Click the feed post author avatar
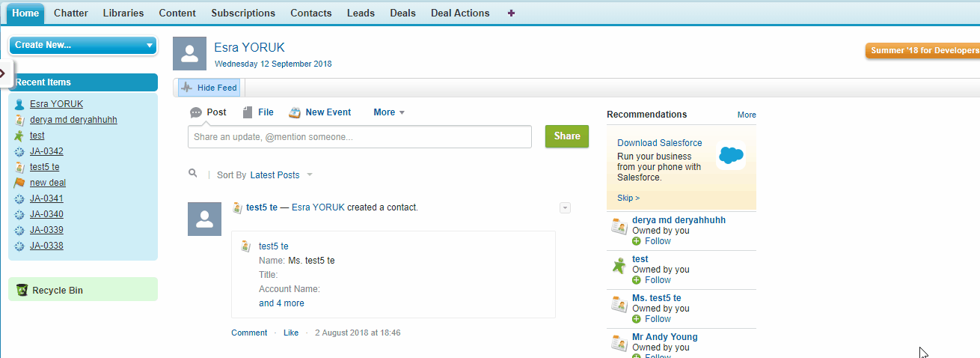The image size is (980, 358). pyautogui.click(x=204, y=219)
